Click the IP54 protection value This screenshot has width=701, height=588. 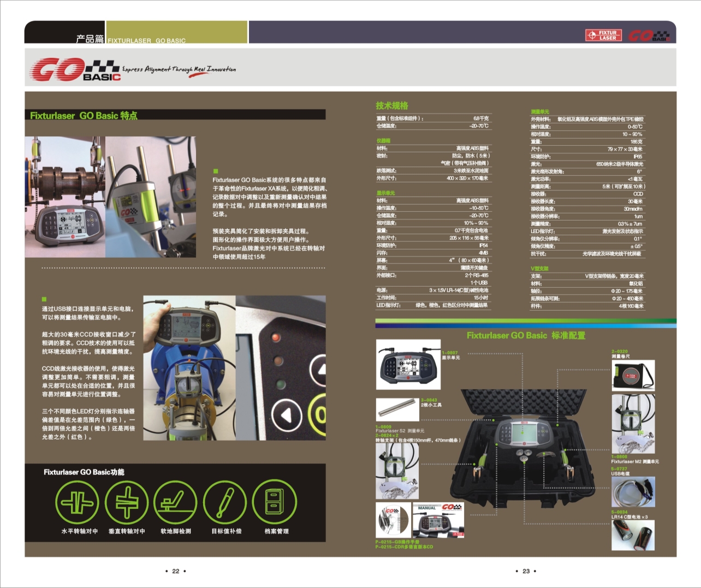(x=484, y=246)
